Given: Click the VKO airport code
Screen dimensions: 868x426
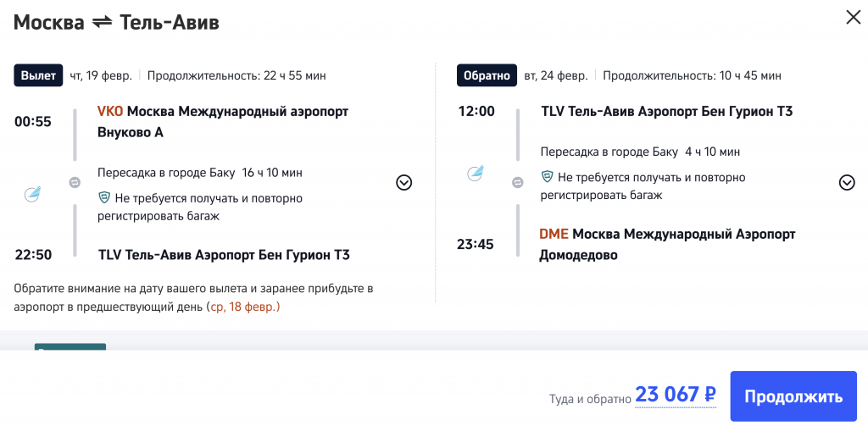Looking at the screenshot, I should tap(110, 111).
